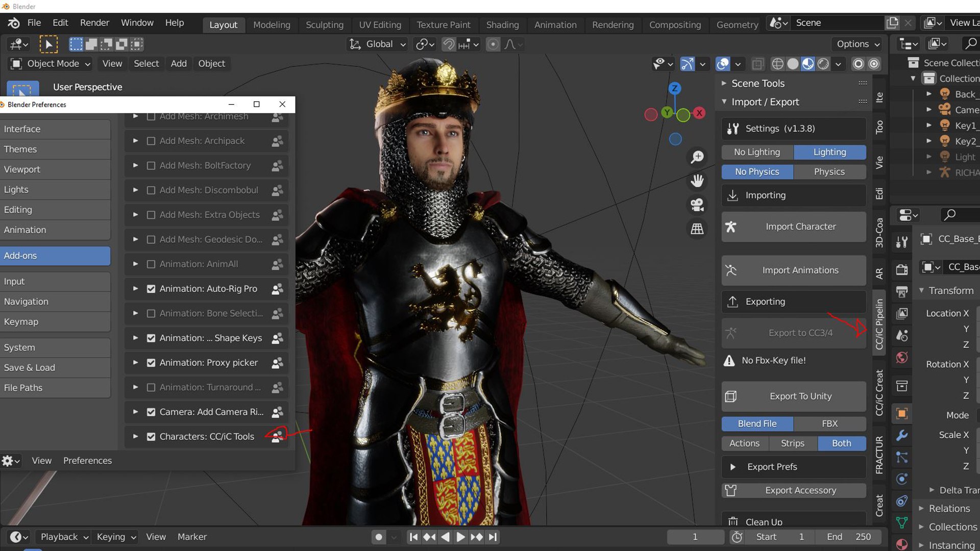Open Output properties tab icon
Viewport: 980px width, 551px height.
[x=902, y=292]
